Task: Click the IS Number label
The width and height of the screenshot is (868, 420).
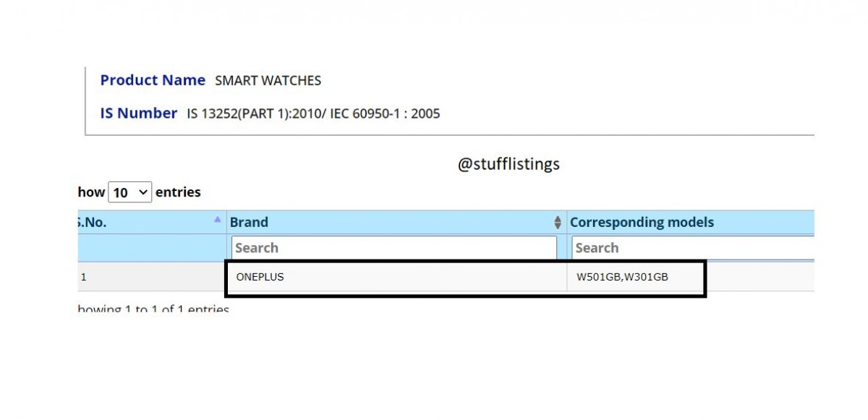Action: point(138,113)
